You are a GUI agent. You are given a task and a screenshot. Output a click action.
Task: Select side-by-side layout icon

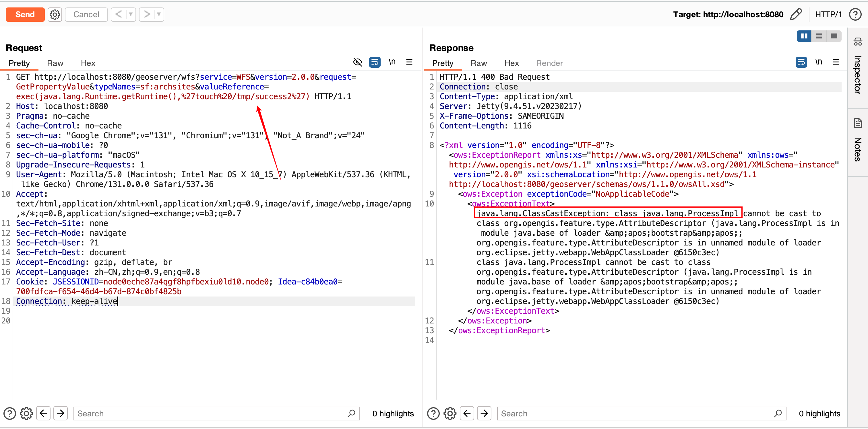pyautogui.click(x=804, y=36)
